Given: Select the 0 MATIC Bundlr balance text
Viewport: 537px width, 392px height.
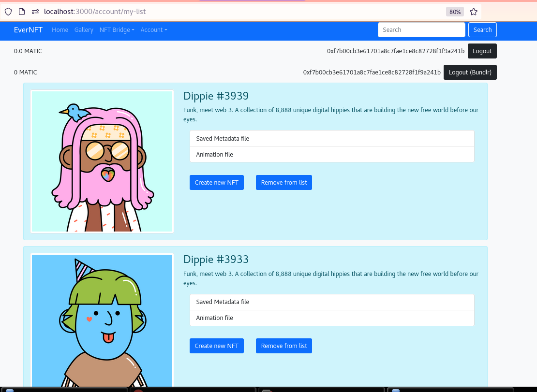Looking at the screenshot, I should tap(25, 72).
